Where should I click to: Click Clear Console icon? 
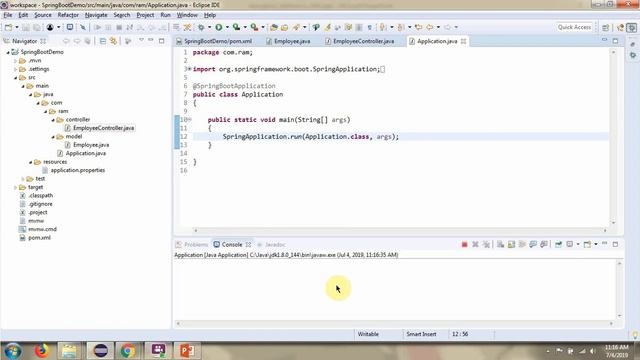pyautogui.click(x=500, y=244)
